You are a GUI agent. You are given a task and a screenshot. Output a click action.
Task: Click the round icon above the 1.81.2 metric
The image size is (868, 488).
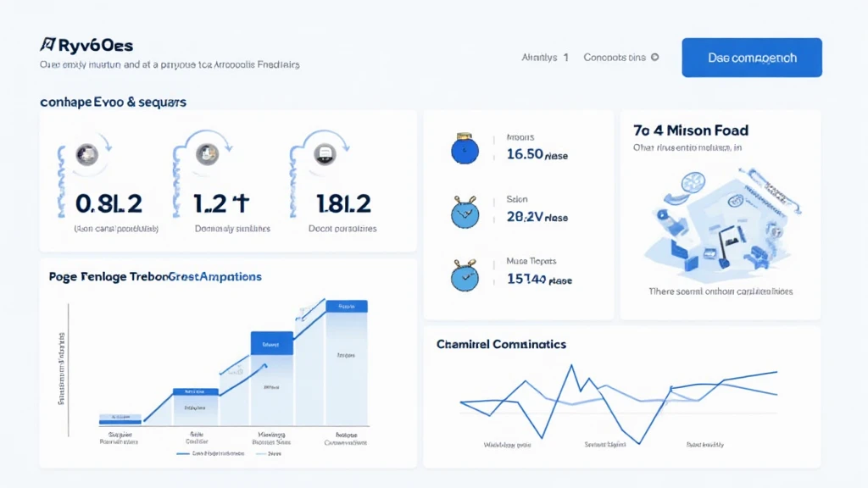pyautogui.click(x=325, y=154)
